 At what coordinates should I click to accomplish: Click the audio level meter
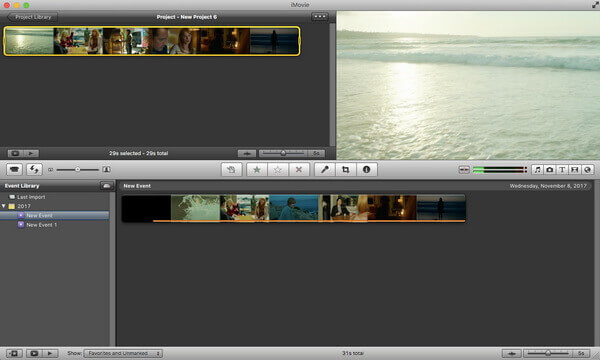point(500,169)
